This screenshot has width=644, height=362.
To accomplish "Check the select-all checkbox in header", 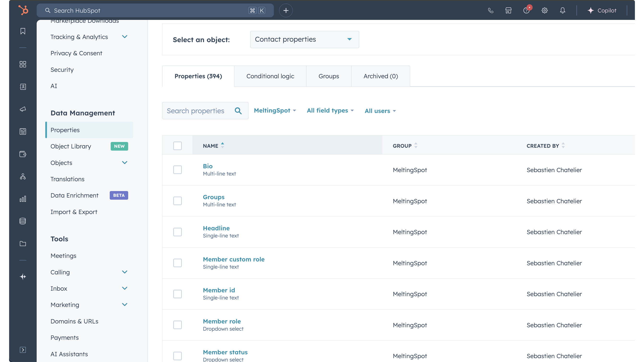I will click(x=177, y=146).
